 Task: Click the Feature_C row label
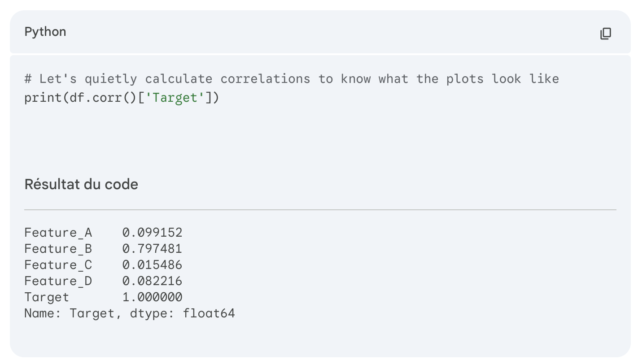tap(58, 265)
